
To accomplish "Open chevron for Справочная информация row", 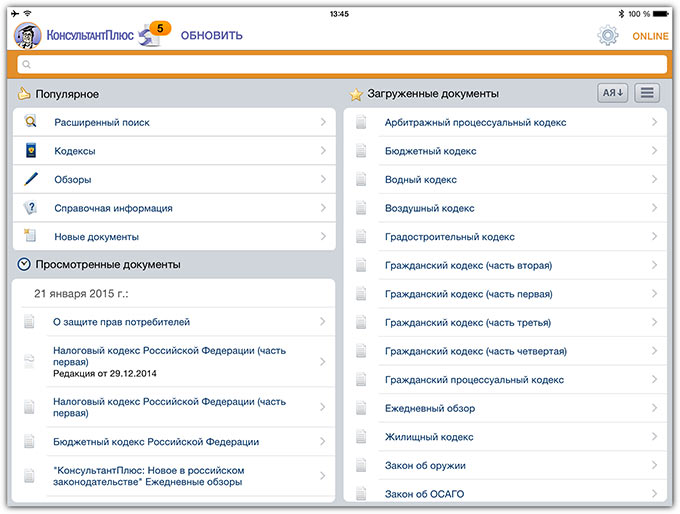I will (x=323, y=208).
